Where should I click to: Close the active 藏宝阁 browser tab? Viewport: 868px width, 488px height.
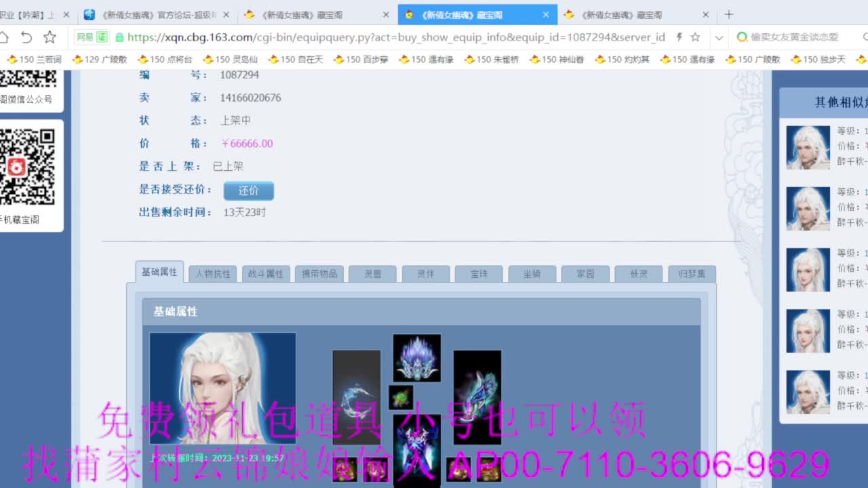click(546, 14)
